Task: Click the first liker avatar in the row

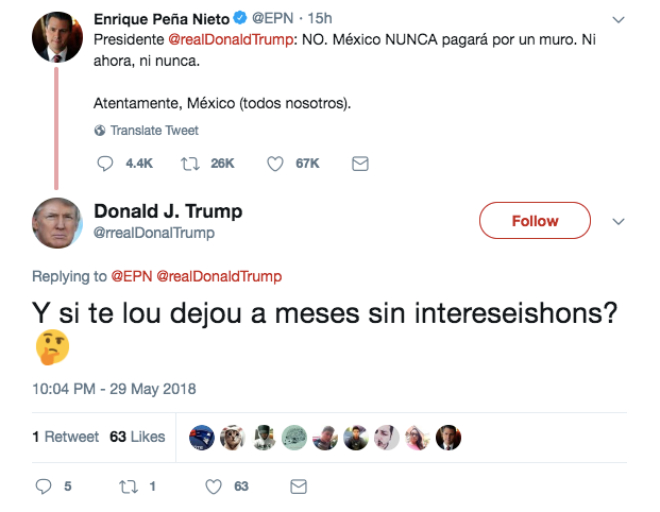Action: coord(201,437)
